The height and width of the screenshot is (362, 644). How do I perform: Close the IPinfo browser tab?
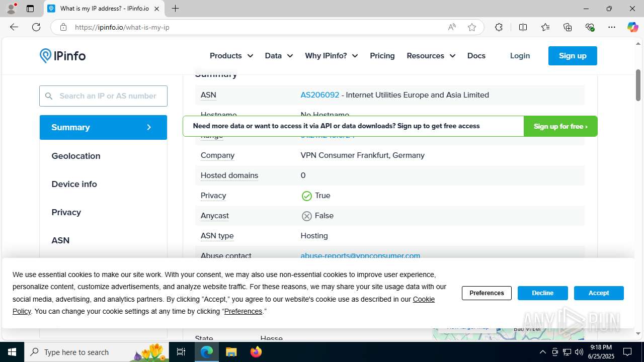[156, 9]
